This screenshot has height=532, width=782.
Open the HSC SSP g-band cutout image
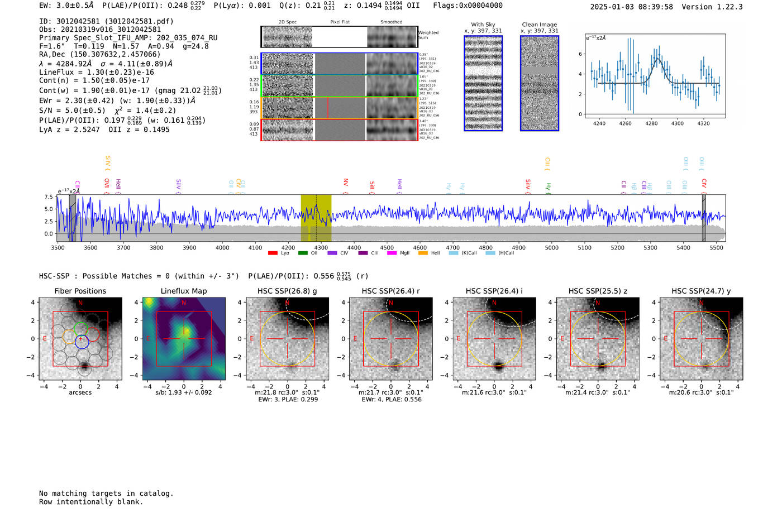[x=287, y=338]
